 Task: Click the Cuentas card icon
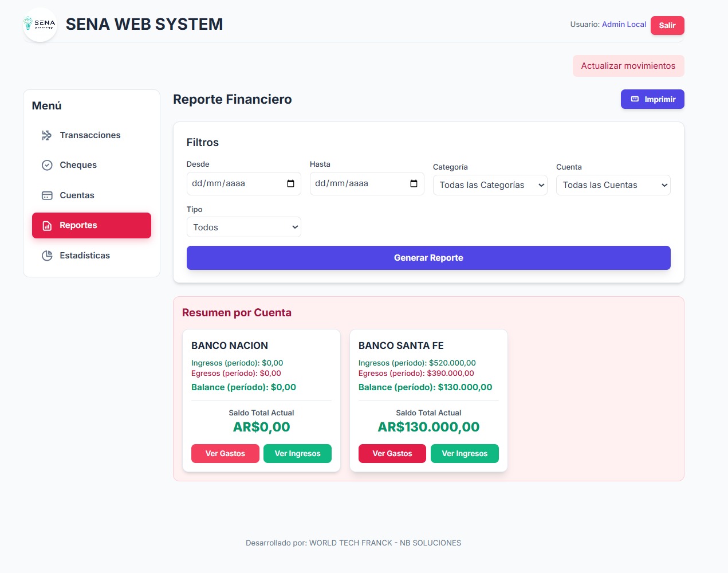(x=47, y=195)
